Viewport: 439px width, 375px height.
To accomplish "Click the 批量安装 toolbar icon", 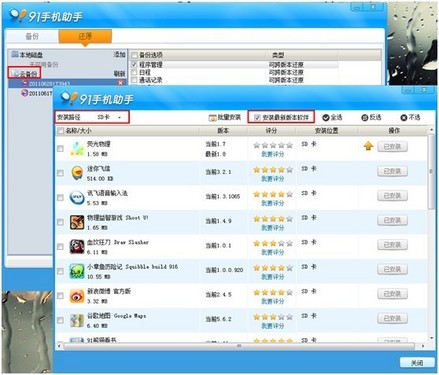I will pos(212,118).
